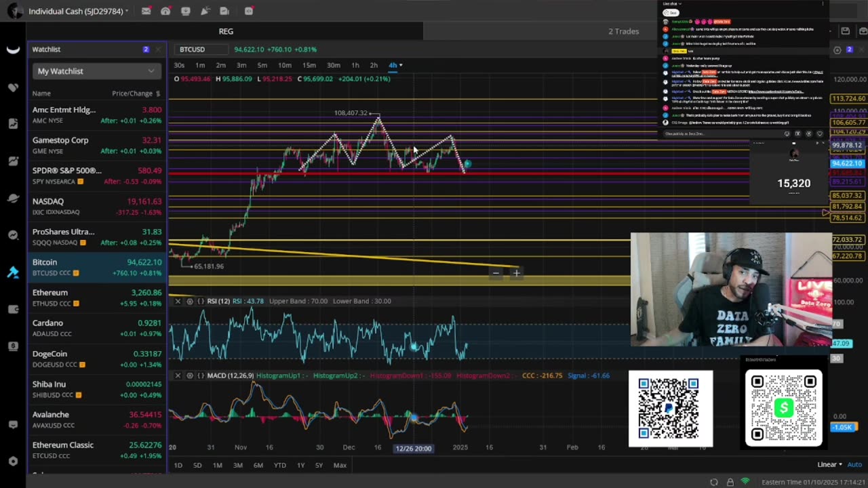
Task: Zoom in chart with the plus button
Action: 516,273
